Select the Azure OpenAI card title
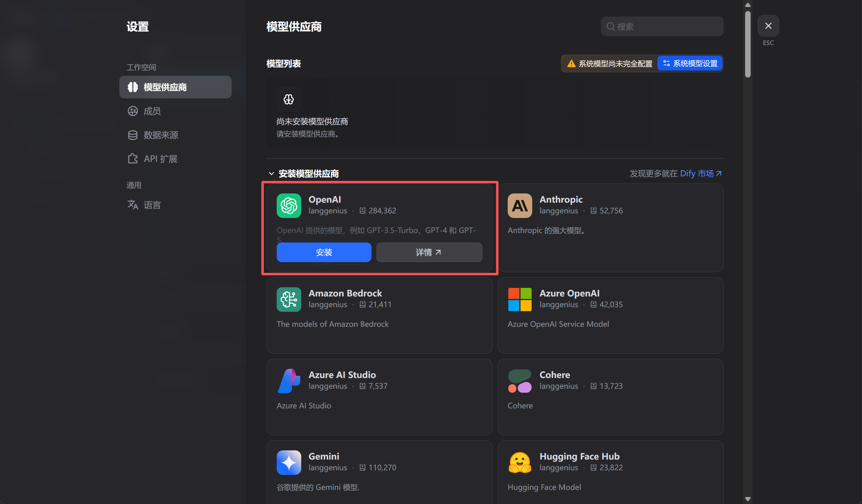Screen dimensions: 862x504 [569, 293]
